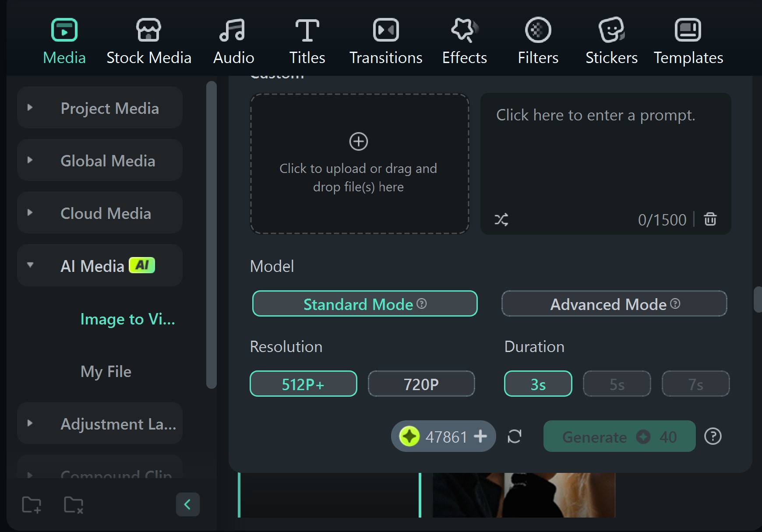Screen dimensions: 762x532
Task: Choose 512P+ resolution
Action: point(303,384)
